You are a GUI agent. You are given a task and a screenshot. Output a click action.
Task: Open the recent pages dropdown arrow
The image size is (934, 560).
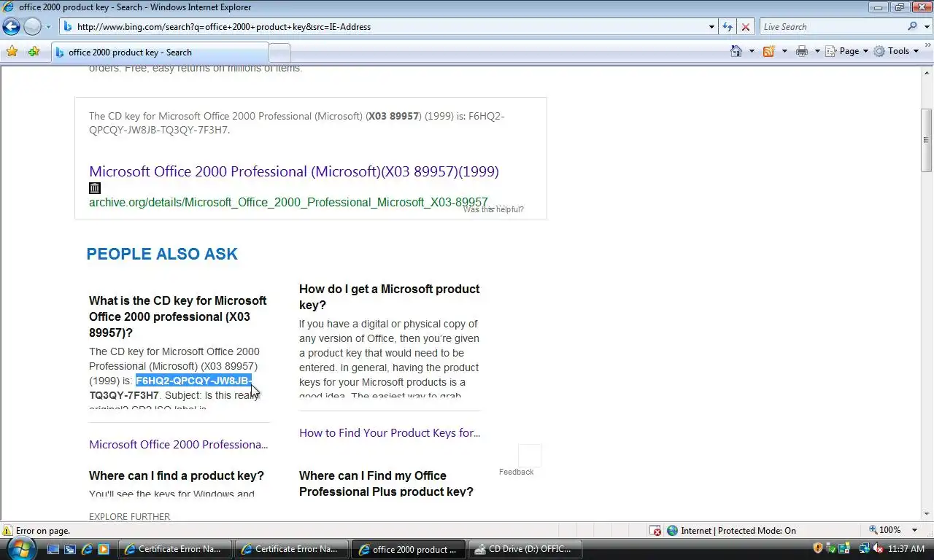point(48,27)
